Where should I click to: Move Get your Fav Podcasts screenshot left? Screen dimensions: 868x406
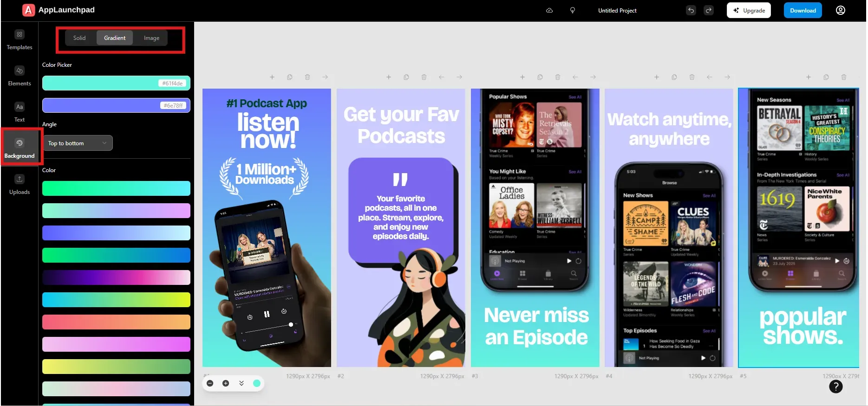click(442, 77)
